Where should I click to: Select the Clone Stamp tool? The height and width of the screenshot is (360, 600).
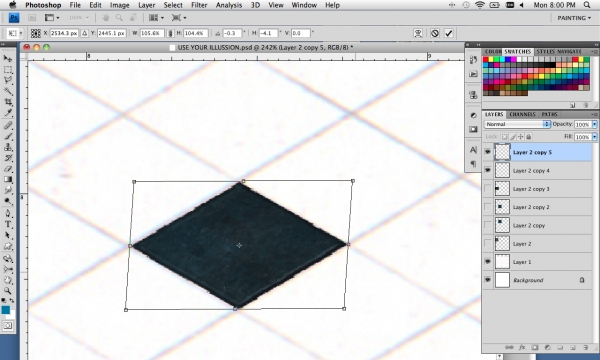(x=8, y=147)
